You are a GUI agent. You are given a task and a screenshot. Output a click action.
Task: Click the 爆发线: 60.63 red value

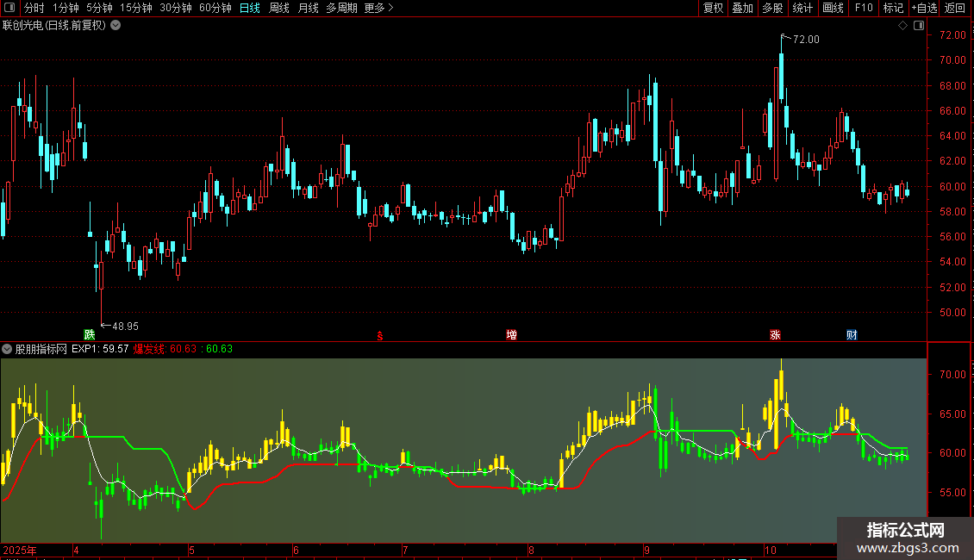[x=165, y=349]
